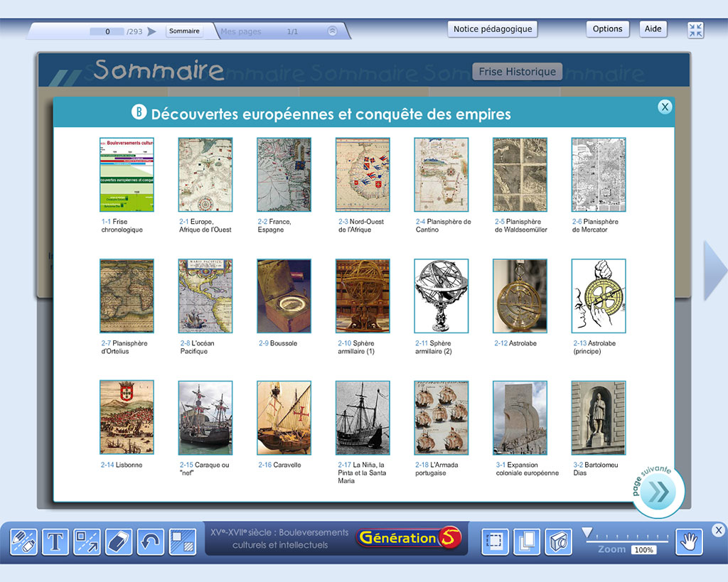The width and height of the screenshot is (728, 582).
Task: Click the Frise Historique button
Action: click(x=517, y=72)
